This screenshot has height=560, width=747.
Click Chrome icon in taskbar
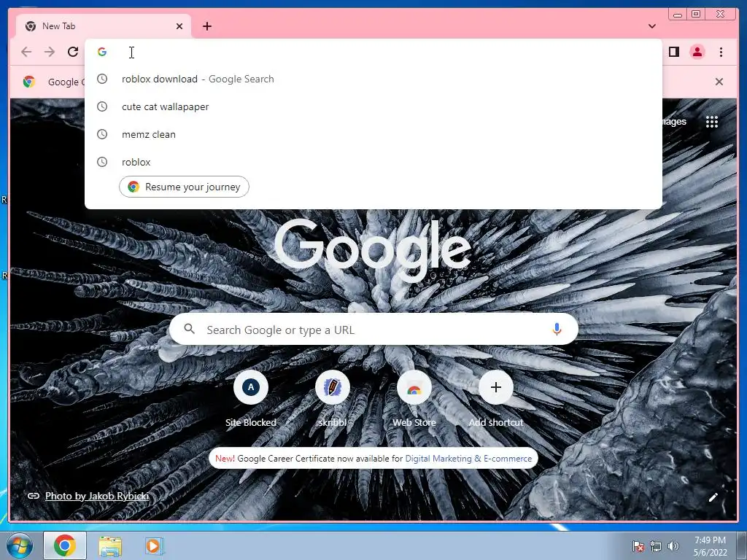point(65,545)
